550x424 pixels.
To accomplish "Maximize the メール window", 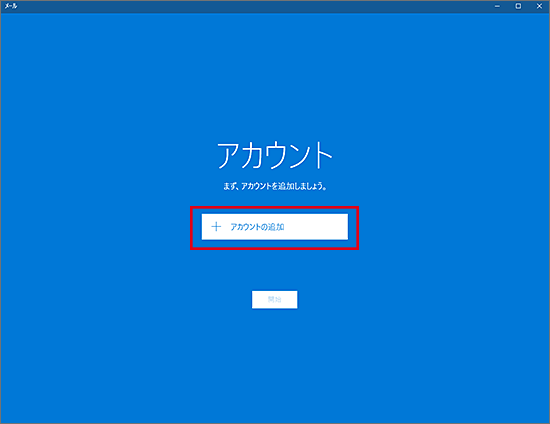I will click(518, 6).
